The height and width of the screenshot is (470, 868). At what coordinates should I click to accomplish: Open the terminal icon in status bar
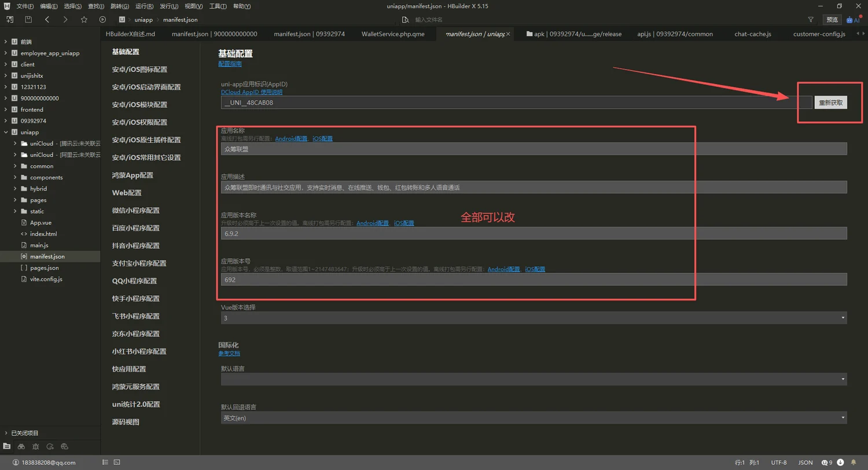[x=117, y=462]
